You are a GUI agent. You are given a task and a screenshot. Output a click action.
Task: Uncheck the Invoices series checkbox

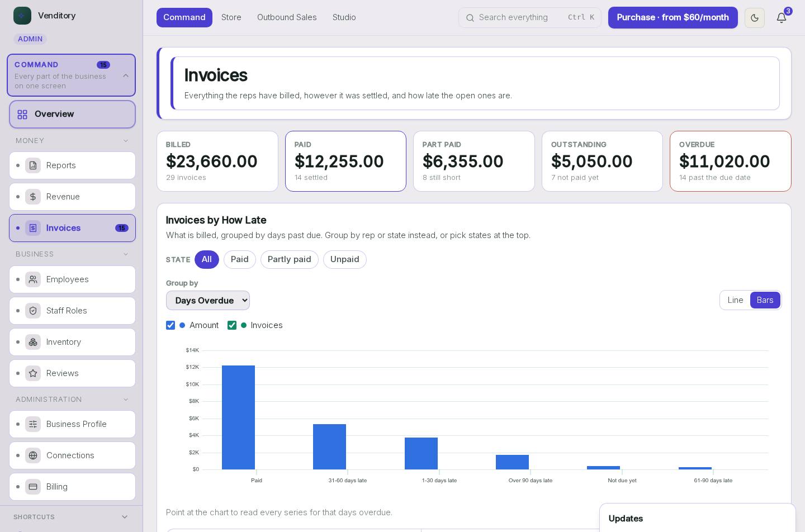click(232, 325)
